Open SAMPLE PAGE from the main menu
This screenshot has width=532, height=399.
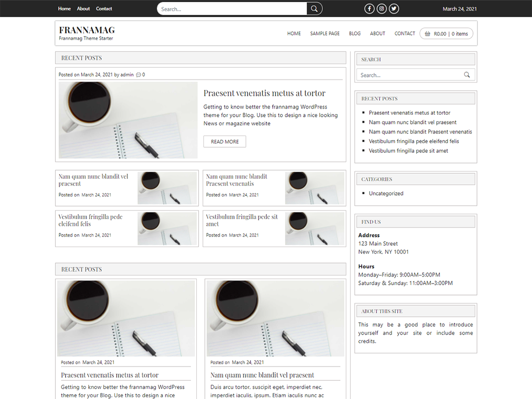(x=325, y=33)
